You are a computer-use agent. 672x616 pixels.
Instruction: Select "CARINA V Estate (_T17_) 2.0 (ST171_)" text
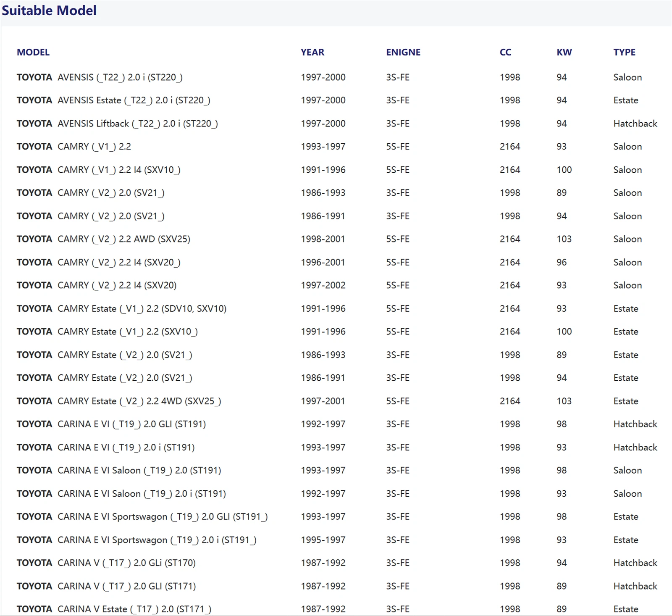tap(134, 609)
